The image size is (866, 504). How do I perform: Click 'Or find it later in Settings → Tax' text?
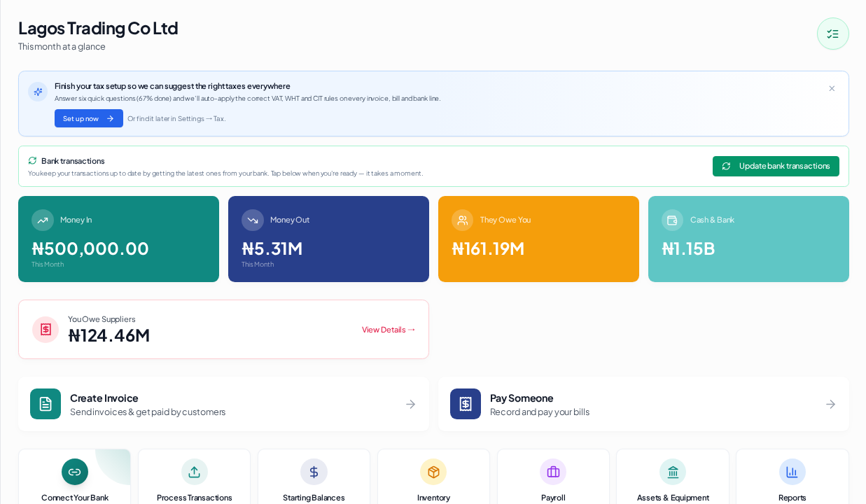pos(176,119)
